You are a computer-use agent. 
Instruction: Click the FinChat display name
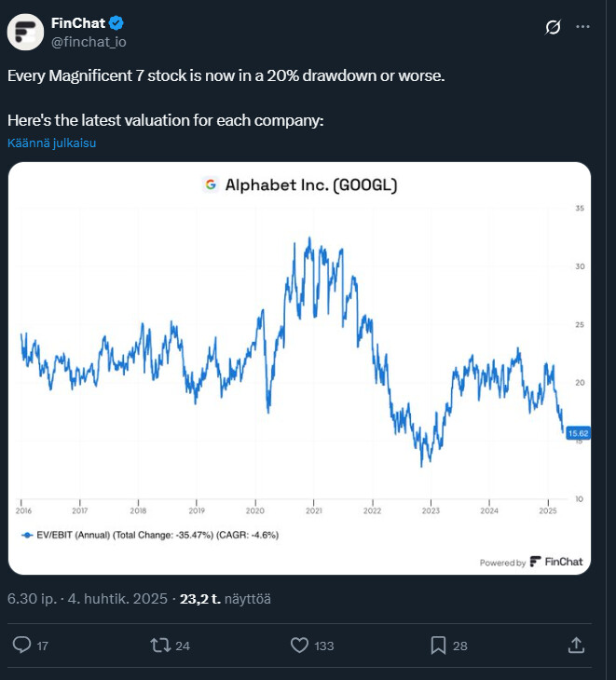(x=78, y=23)
